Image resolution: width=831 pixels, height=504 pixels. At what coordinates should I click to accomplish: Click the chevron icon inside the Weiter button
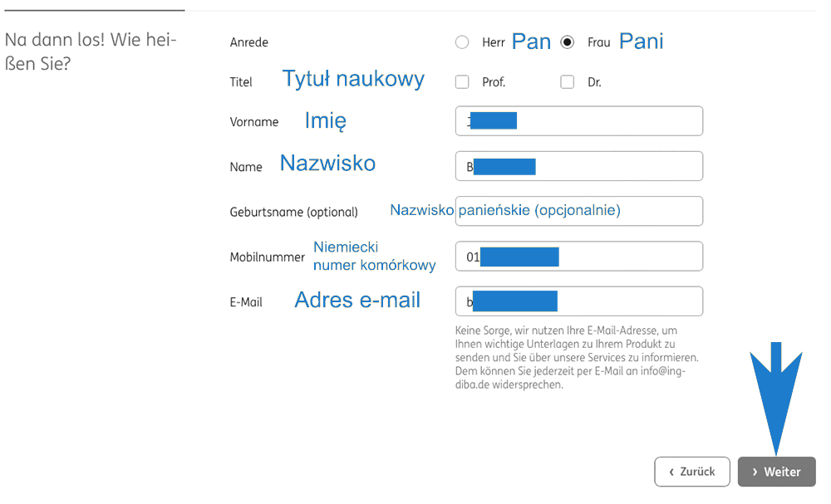click(757, 472)
